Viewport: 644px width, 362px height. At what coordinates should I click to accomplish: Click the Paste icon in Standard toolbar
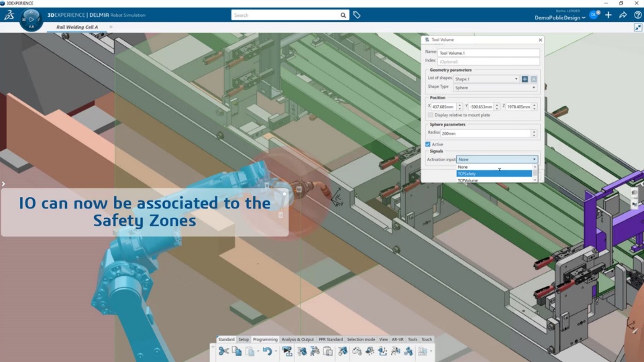click(x=250, y=351)
